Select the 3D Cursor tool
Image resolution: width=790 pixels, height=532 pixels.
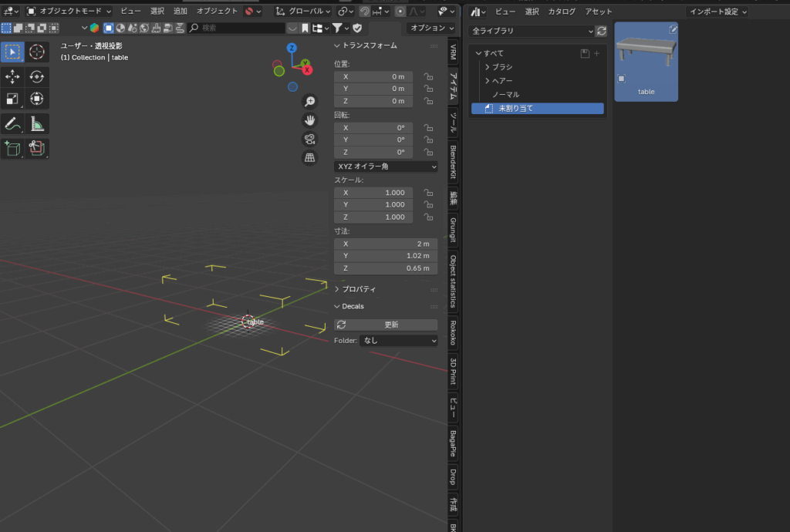[x=36, y=52]
